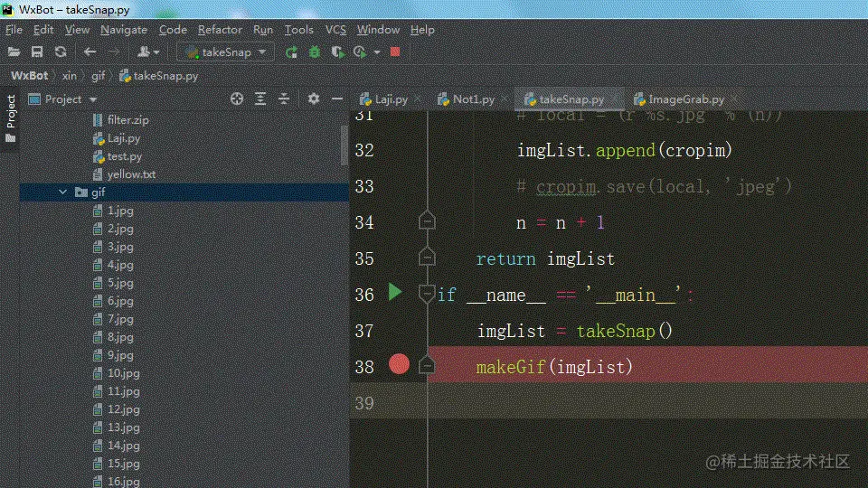Collapse the if-block fold marker at line 36
This screenshot has width=868, height=488.
point(427,294)
